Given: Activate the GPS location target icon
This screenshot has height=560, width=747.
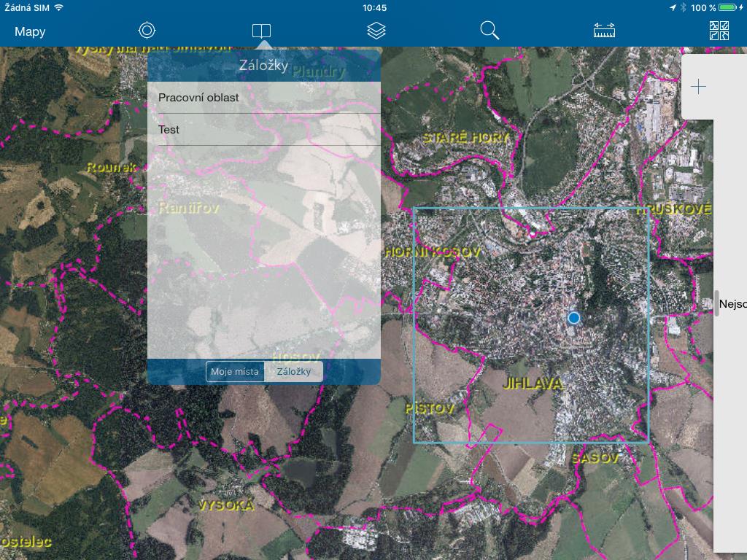Looking at the screenshot, I should (147, 31).
